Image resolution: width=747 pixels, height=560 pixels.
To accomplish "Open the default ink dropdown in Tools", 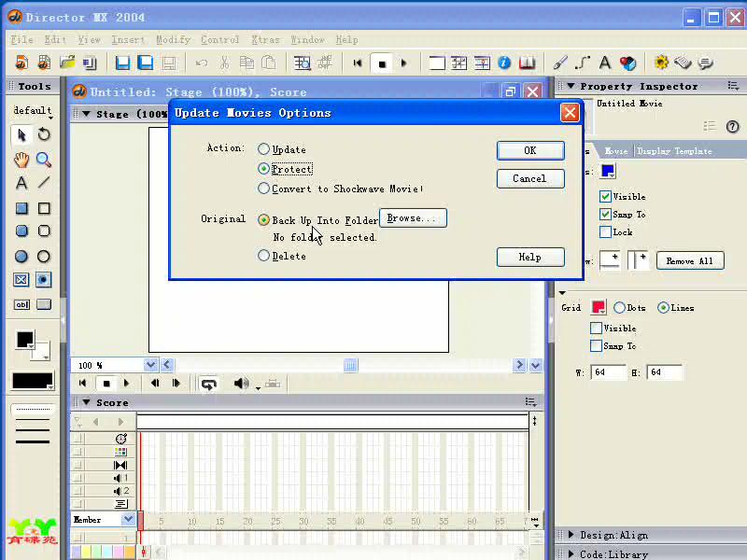I will tap(33, 111).
